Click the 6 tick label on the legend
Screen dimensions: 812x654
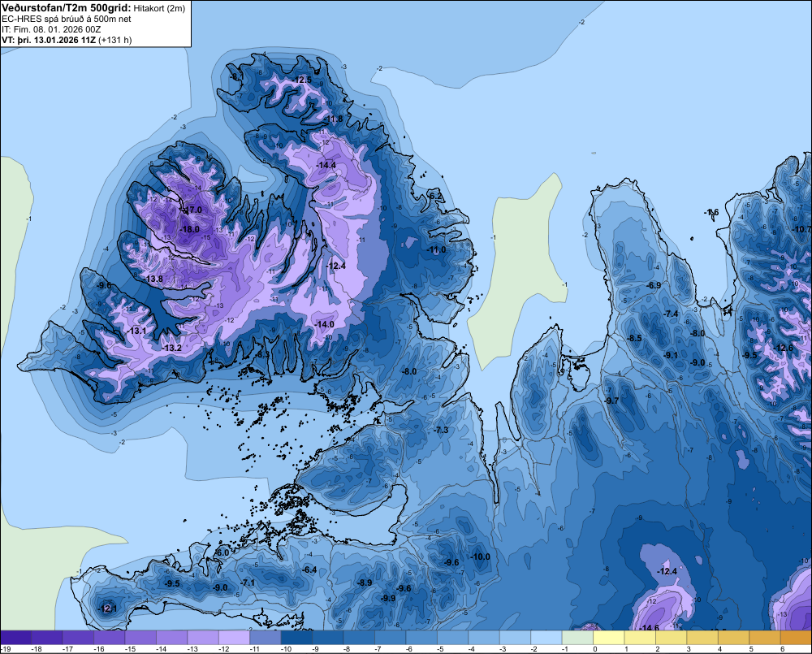point(782,649)
